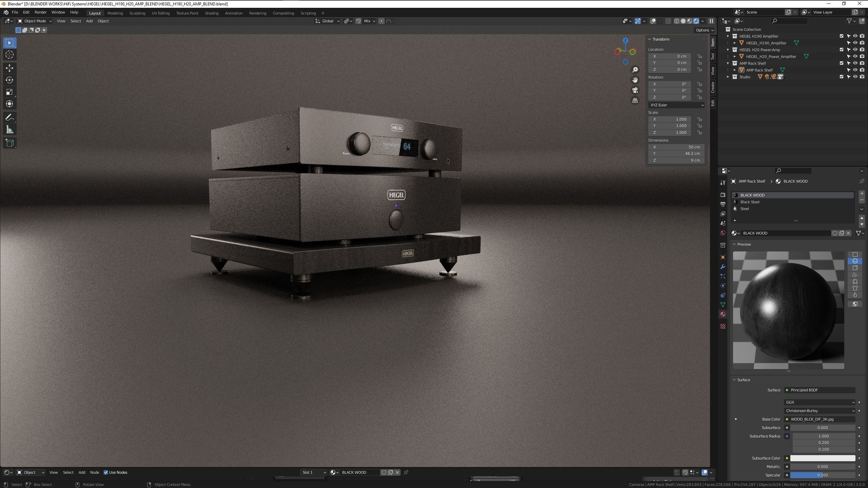Uncheck the Use Nodes checkbox
The height and width of the screenshot is (488, 868).
106,472
